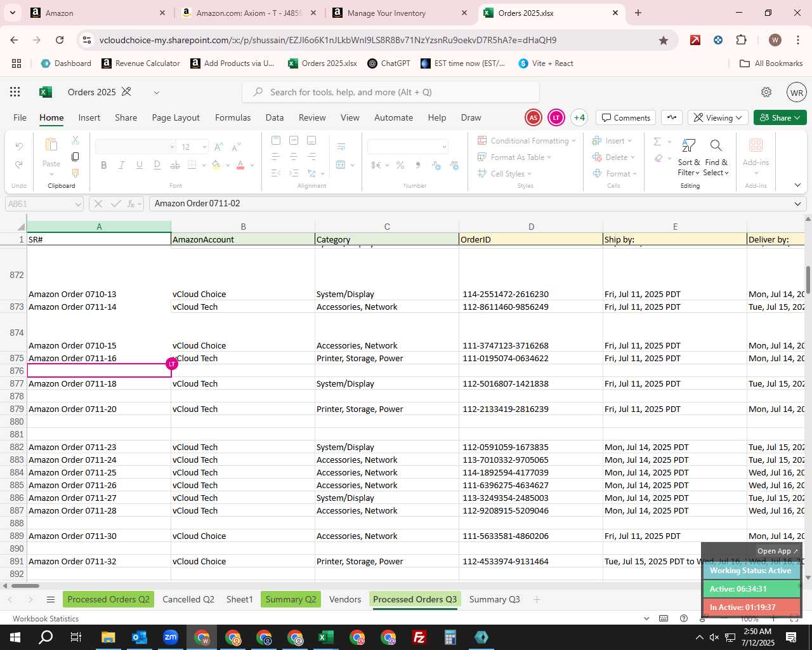Toggle Italic formatting
This screenshot has height=650, width=812.
click(122, 165)
